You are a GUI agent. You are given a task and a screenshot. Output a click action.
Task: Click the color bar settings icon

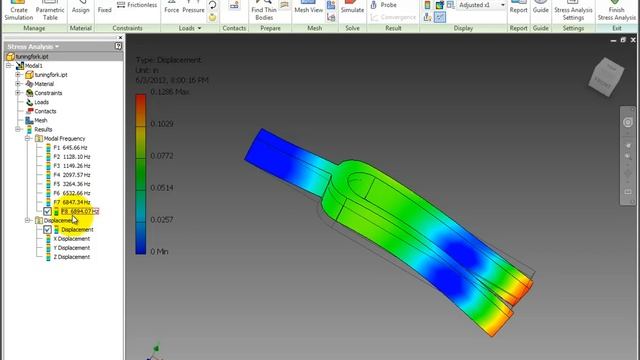pyautogui.click(x=427, y=5)
